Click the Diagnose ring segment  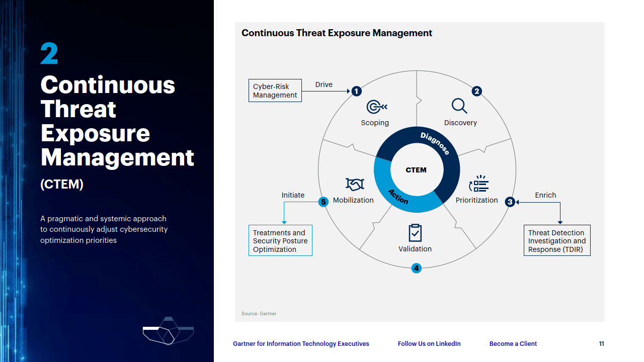[435, 143]
